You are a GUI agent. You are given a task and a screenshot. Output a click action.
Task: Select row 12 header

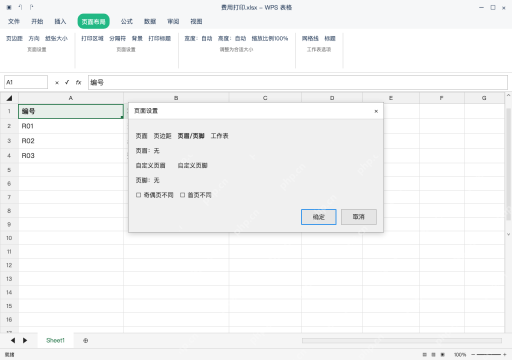tap(9, 265)
